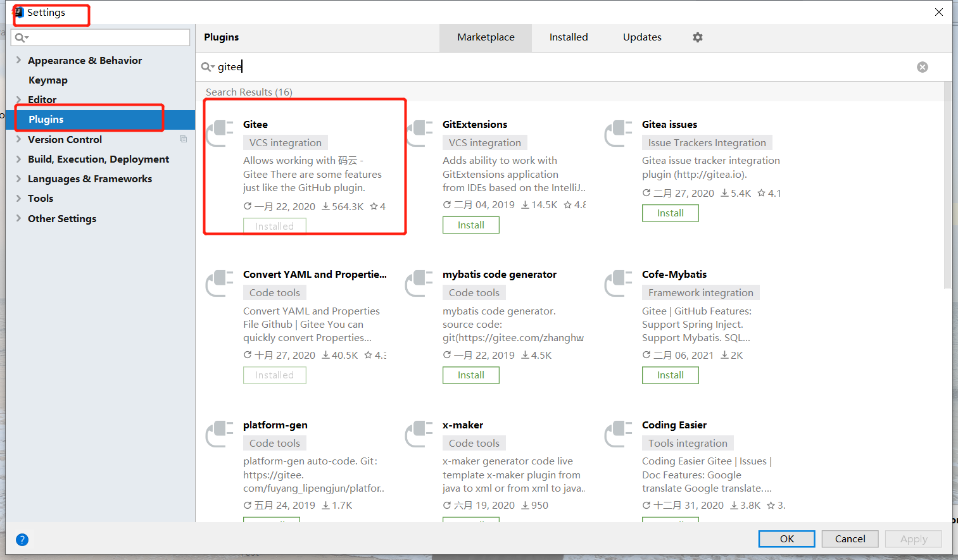
Task: Open the plugins gear settings icon
Action: pyautogui.click(x=698, y=37)
